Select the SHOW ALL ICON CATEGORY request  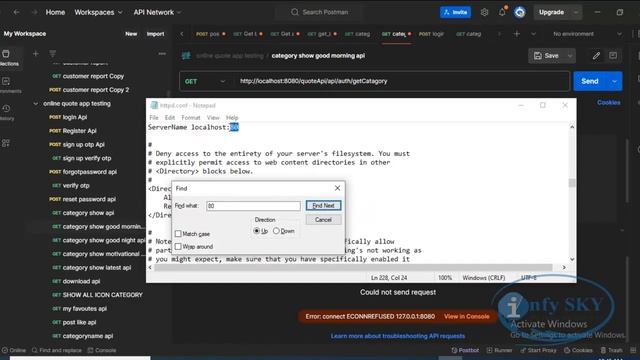[x=102, y=295]
